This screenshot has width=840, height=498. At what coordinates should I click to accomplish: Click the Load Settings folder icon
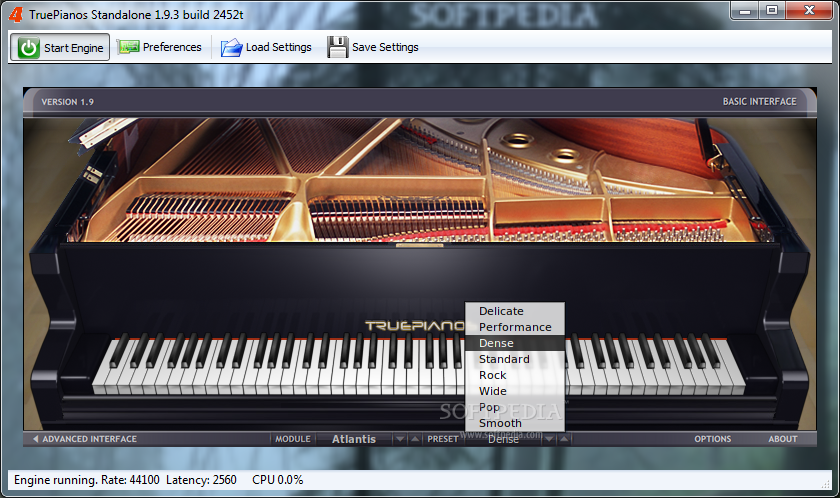(231, 48)
